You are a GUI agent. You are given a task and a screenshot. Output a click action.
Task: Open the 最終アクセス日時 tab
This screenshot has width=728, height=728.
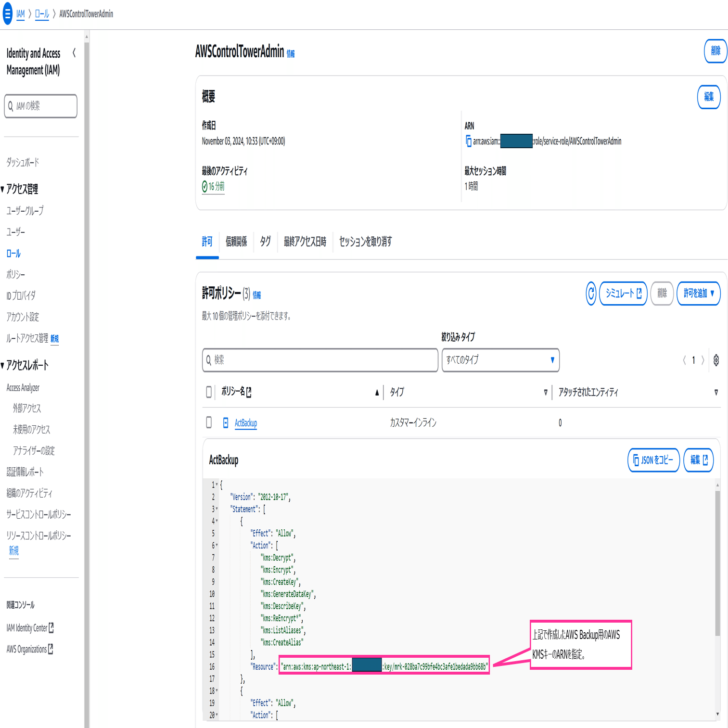305,242
